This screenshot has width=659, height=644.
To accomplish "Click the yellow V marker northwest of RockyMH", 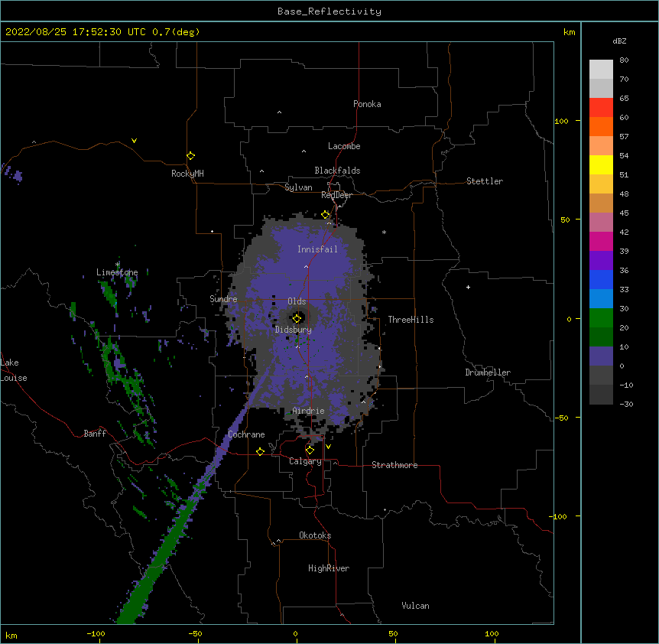I will [134, 141].
